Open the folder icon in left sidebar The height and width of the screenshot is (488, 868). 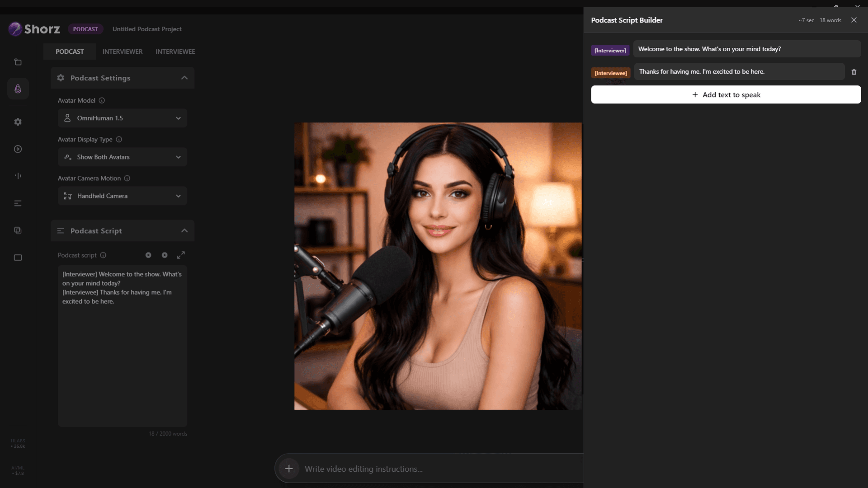coord(18,62)
